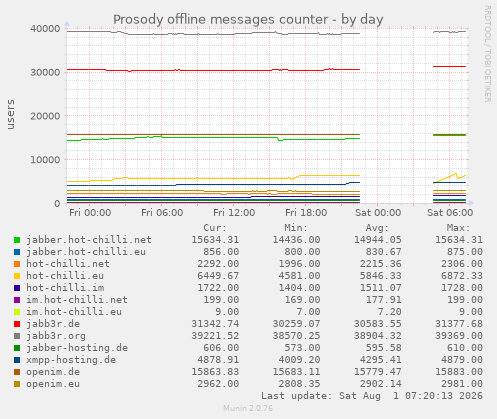Click the Sat 00:00 axis label
This screenshot has height=419, width=497.
click(x=378, y=213)
